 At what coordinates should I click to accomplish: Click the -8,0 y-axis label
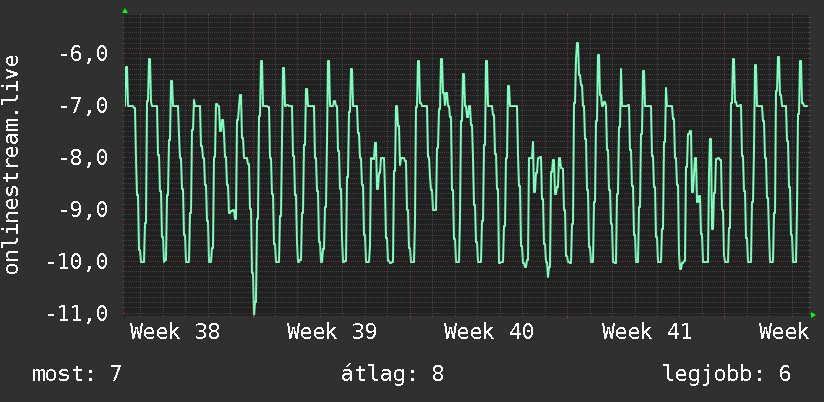click(82, 158)
